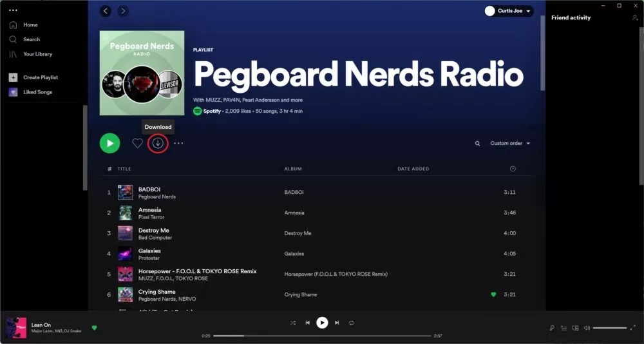Open the Destroy Me album link

tap(298, 233)
